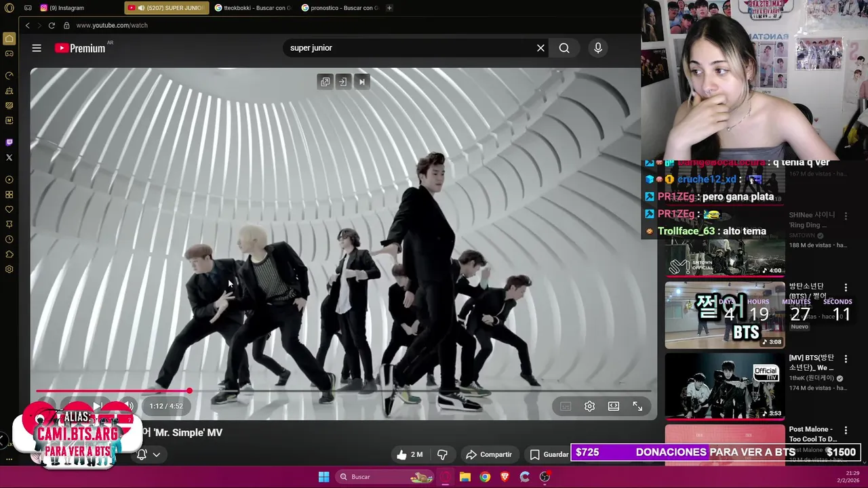Screen dimensions: 868x488
Task: Open 'Post Malone - Too Cool To D...' video link
Action: click(x=813, y=434)
